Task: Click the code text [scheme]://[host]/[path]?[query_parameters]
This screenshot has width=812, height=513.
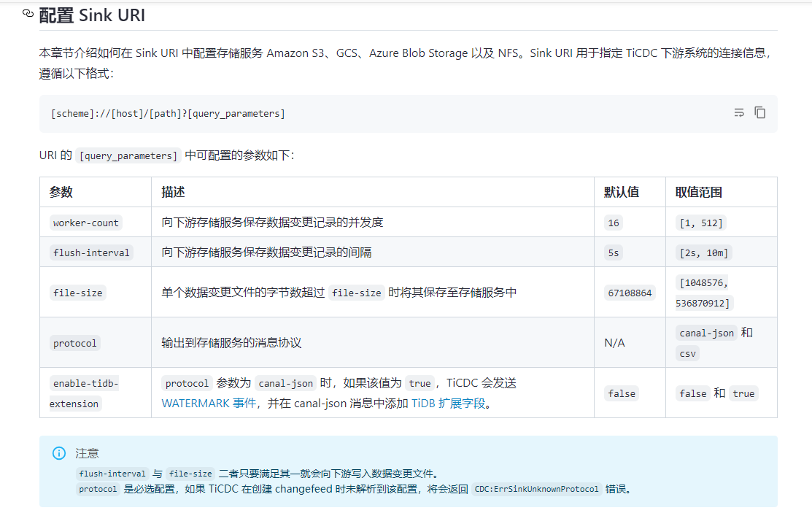Action: 168,114
